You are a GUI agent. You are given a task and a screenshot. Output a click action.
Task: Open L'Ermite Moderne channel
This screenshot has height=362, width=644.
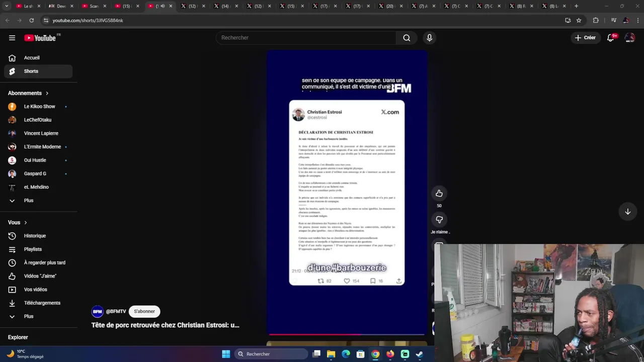pos(38,147)
